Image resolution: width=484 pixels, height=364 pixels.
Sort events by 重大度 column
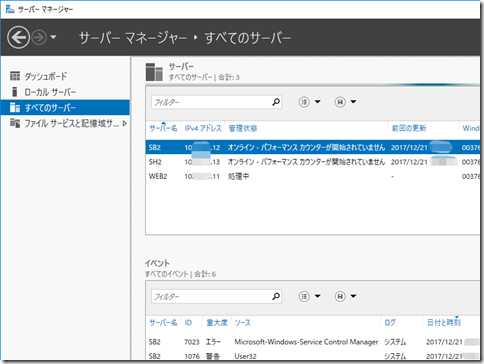pos(217,323)
